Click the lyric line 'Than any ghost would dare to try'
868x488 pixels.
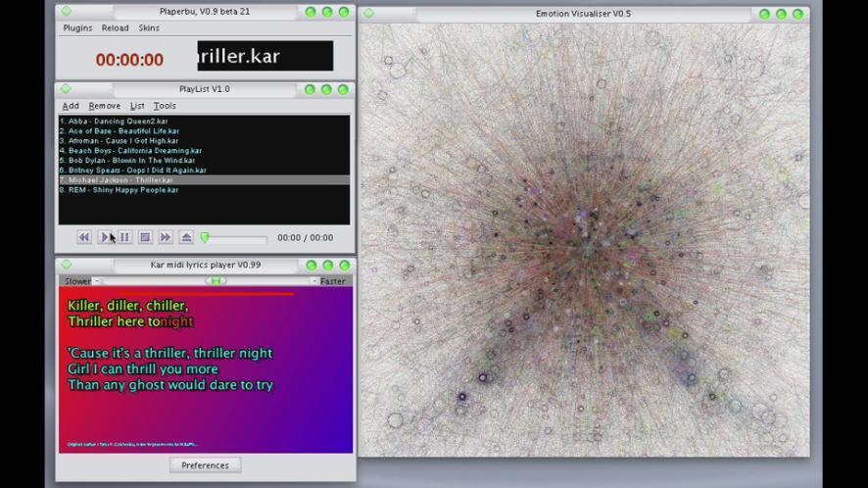170,385
